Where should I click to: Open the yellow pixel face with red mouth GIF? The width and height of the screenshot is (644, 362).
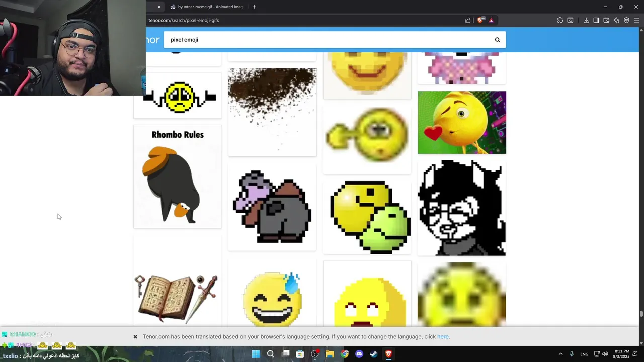coord(367,294)
